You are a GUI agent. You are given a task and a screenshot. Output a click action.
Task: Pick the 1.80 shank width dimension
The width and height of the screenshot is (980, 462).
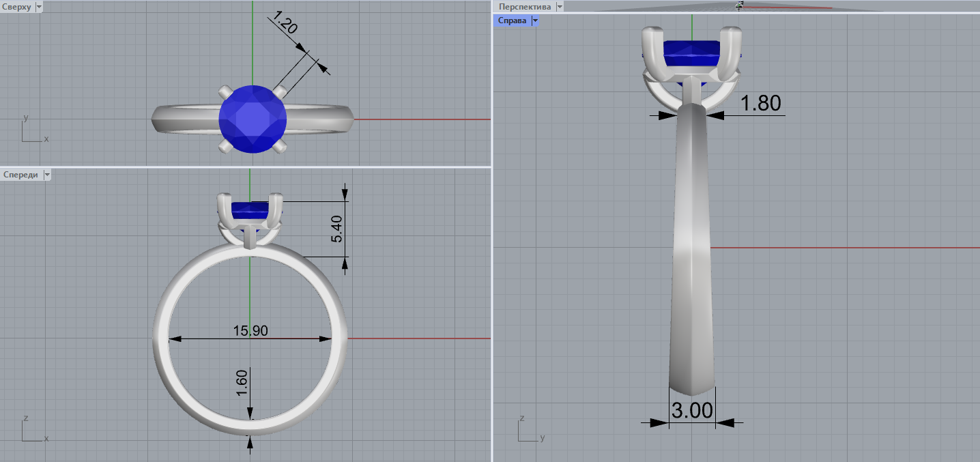pos(760,103)
